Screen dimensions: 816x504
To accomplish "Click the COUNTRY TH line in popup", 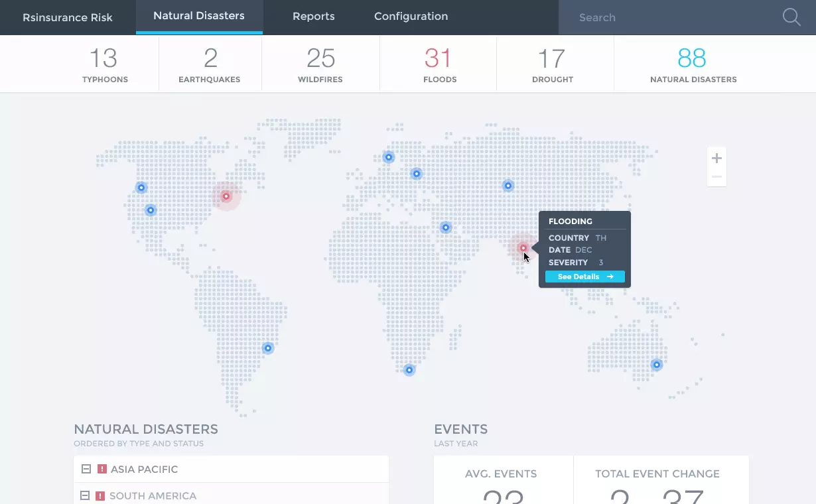I will (578, 237).
